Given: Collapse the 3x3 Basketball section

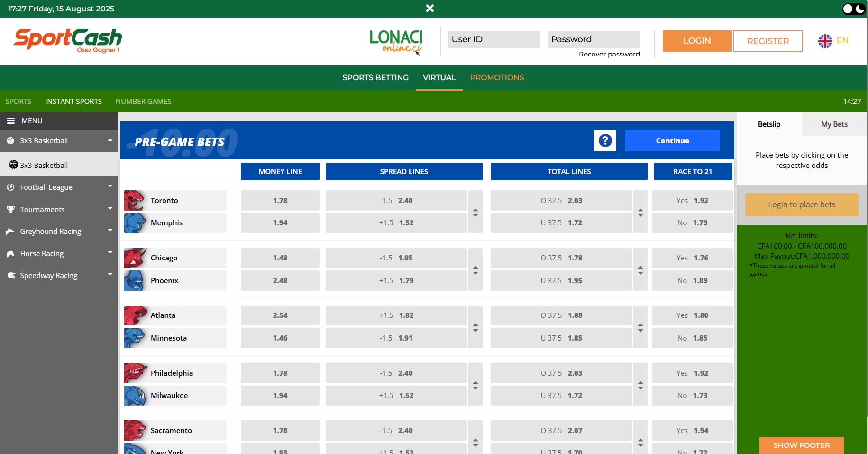Looking at the screenshot, I should tap(110, 140).
